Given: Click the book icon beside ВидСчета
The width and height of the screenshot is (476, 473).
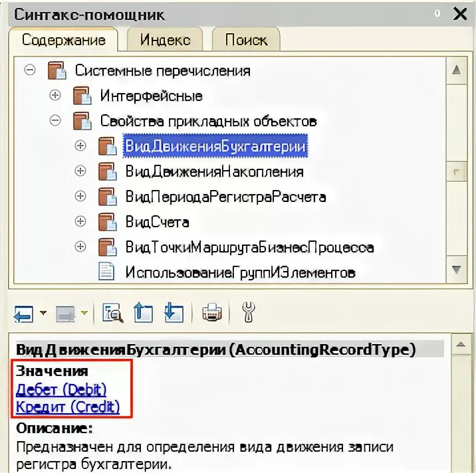Looking at the screenshot, I should [x=108, y=221].
